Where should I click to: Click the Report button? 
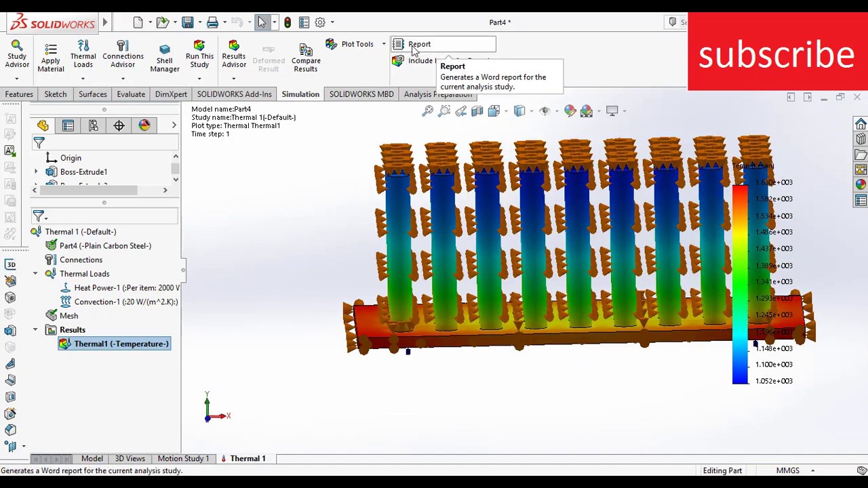pyautogui.click(x=443, y=44)
